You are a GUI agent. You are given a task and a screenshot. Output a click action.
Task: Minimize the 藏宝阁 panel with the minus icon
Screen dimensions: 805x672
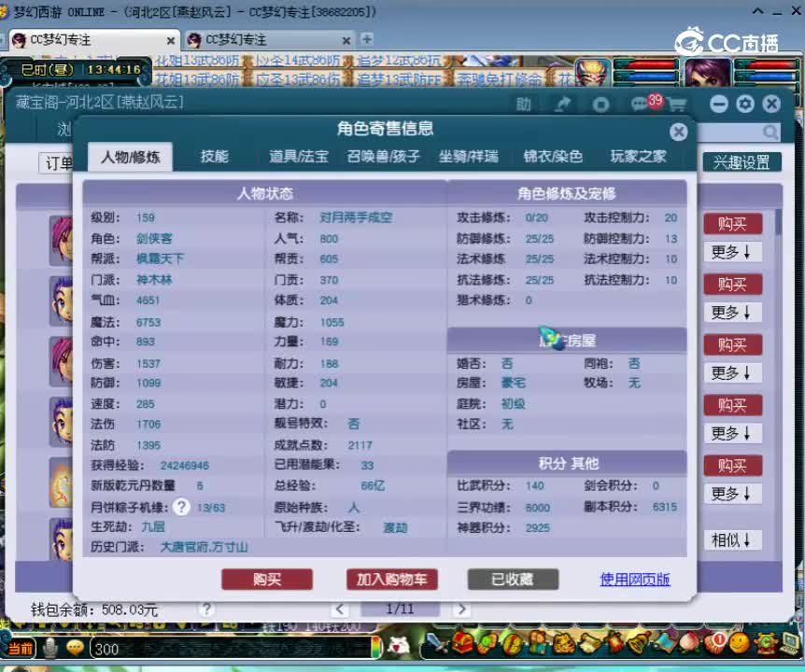[x=719, y=105]
